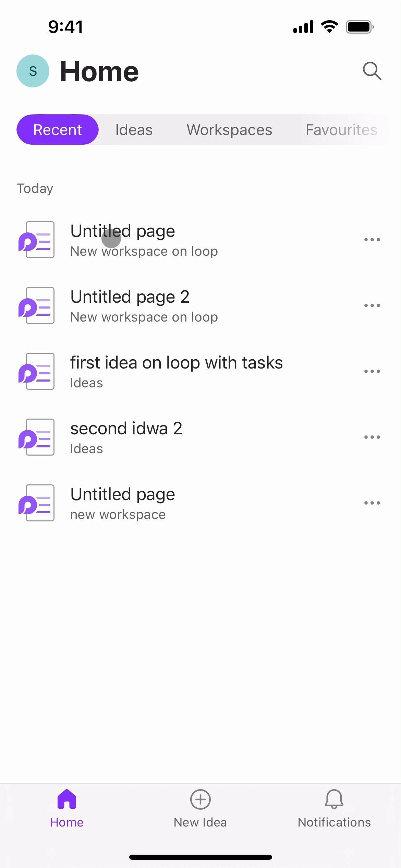Screen dimensions: 401x868
Task: Open the search magnifier icon
Action: (x=372, y=71)
